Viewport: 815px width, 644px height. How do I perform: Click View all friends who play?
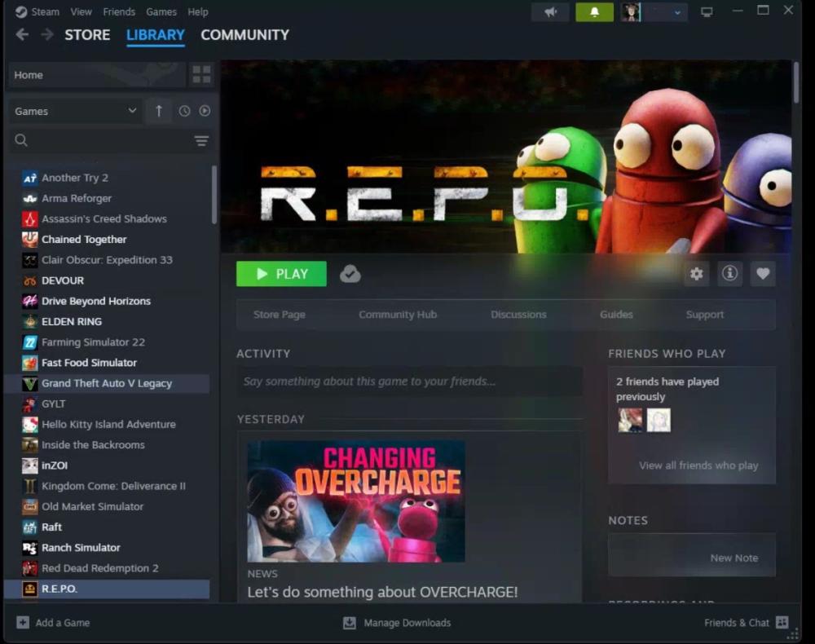coord(698,465)
